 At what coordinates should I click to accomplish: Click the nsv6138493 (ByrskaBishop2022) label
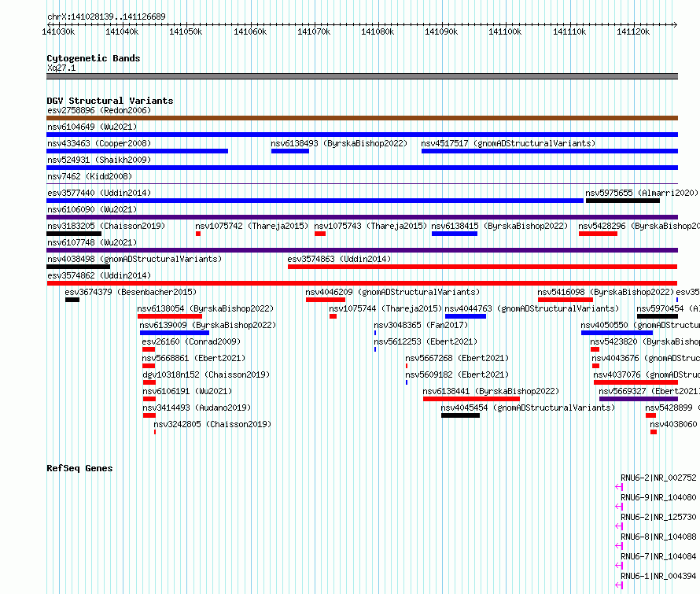pyautogui.click(x=339, y=143)
